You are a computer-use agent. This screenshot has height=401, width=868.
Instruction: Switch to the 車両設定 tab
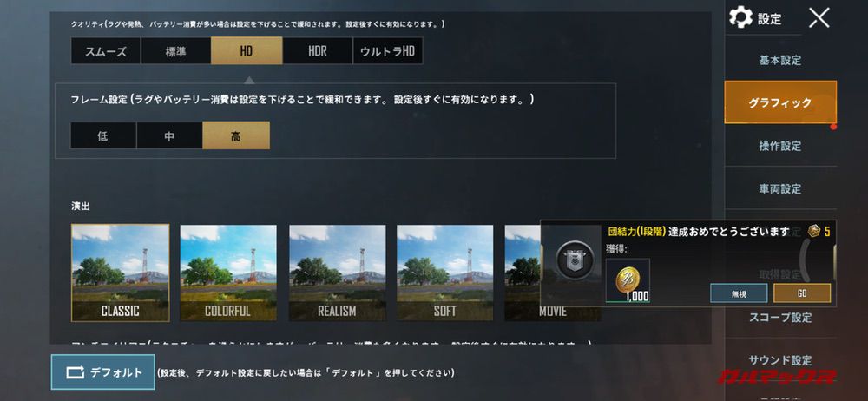pyautogui.click(x=780, y=189)
